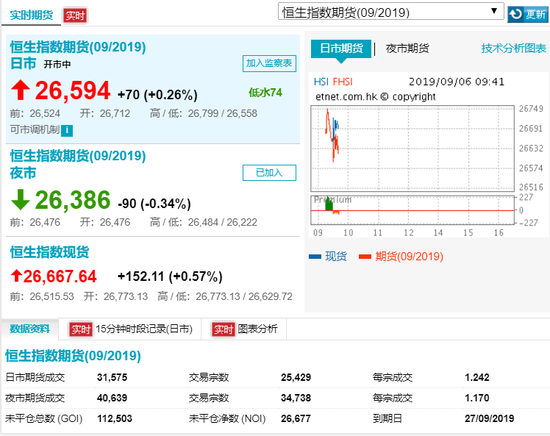The width and height of the screenshot is (550, 436).
Task: Select the 数据资料 tab
Action: point(30,329)
